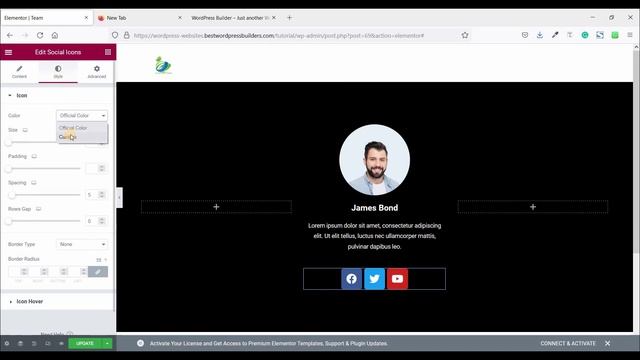
Task: Click the Padding slider handle
Action: click(9, 169)
